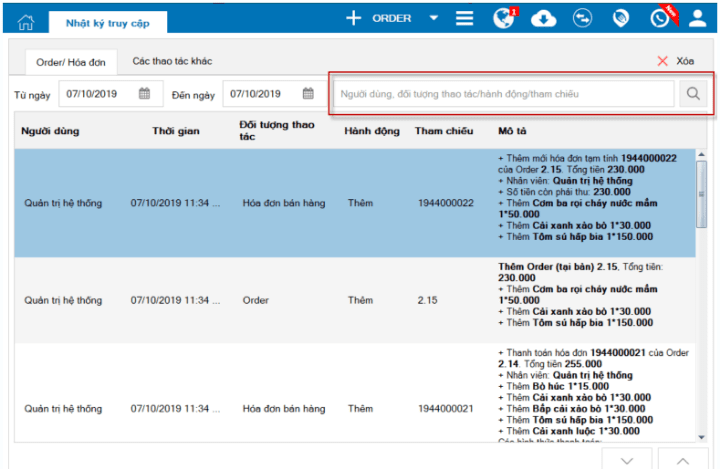Switch to 'Các thao tác khác' tab

click(172, 61)
